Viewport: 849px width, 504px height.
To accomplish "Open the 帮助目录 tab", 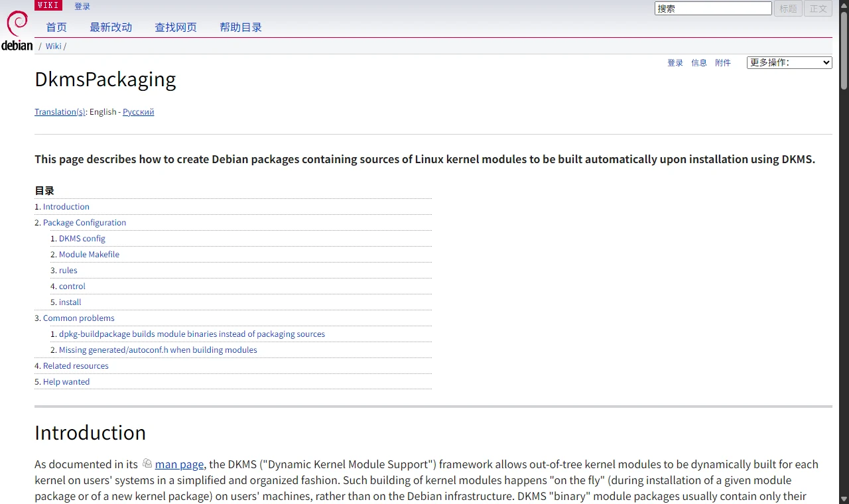I will click(x=241, y=27).
